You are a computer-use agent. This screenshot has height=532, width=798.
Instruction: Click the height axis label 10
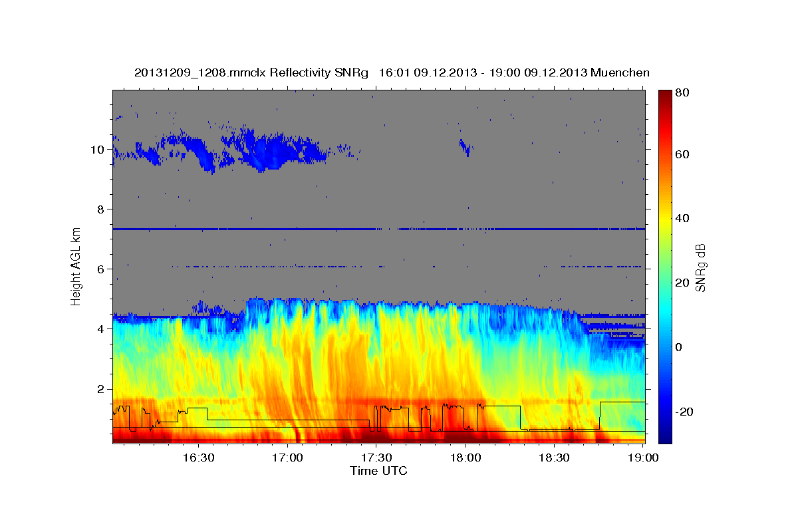click(97, 150)
